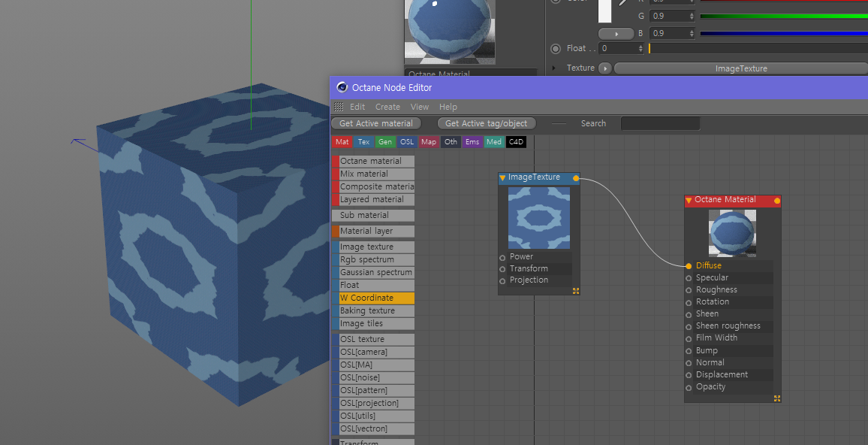Click the Float value slider bar
The height and width of the screenshot is (445, 868).
(758, 49)
